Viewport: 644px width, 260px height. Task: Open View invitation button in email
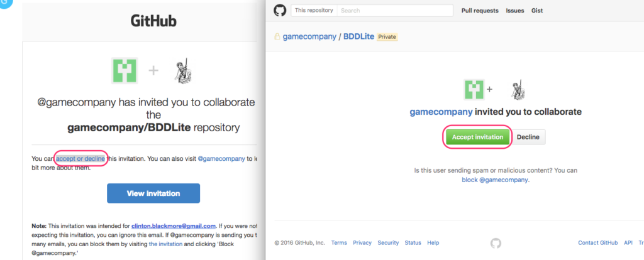click(153, 193)
